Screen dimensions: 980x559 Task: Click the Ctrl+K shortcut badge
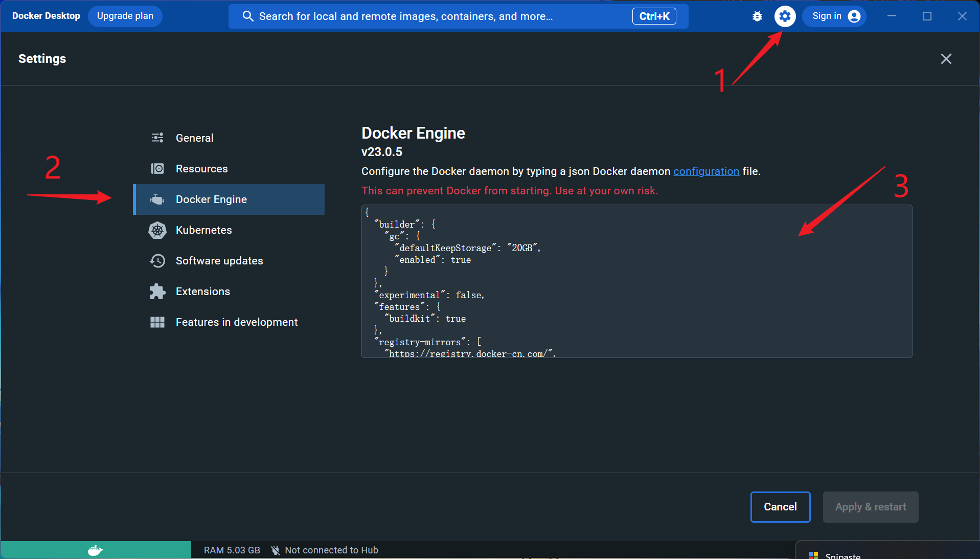(x=654, y=16)
